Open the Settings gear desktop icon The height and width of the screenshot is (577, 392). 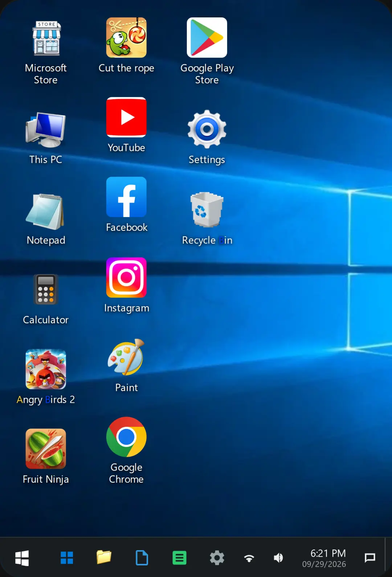[x=207, y=129]
